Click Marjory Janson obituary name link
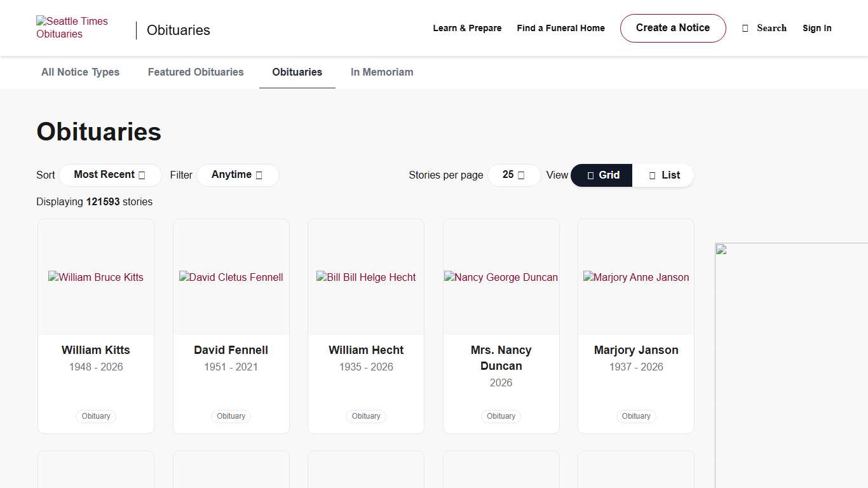Screen dimensions: 868x488 [x=636, y=350]
